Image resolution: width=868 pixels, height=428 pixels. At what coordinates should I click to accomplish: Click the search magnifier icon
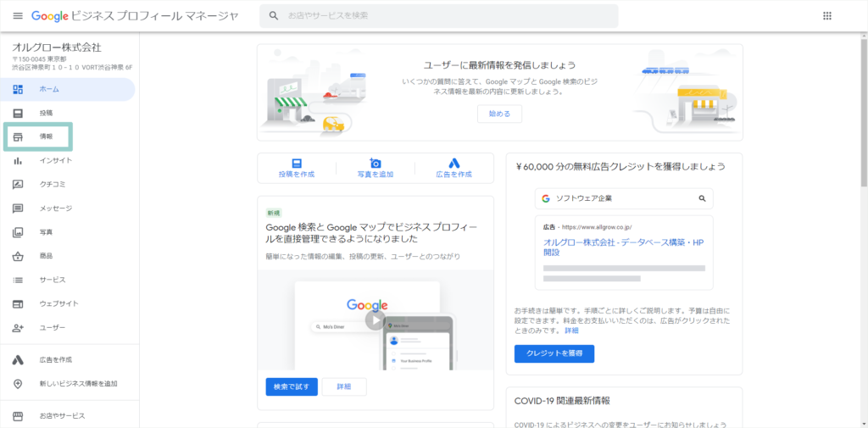(x=274, y=16)
